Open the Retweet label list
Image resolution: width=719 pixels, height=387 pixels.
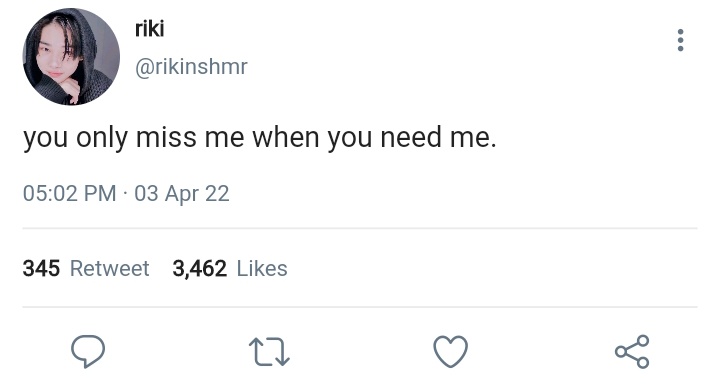tap(109, 269)
